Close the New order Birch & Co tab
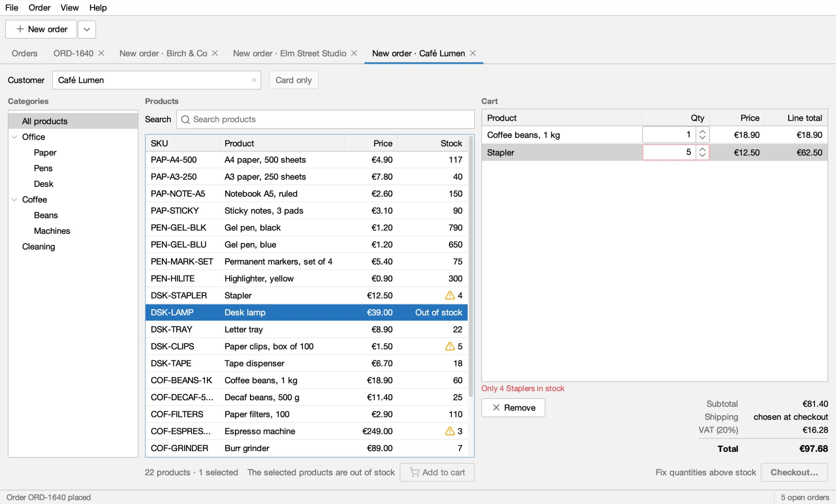Viewport: 836px width, 504px height. [x=215, y=53]
